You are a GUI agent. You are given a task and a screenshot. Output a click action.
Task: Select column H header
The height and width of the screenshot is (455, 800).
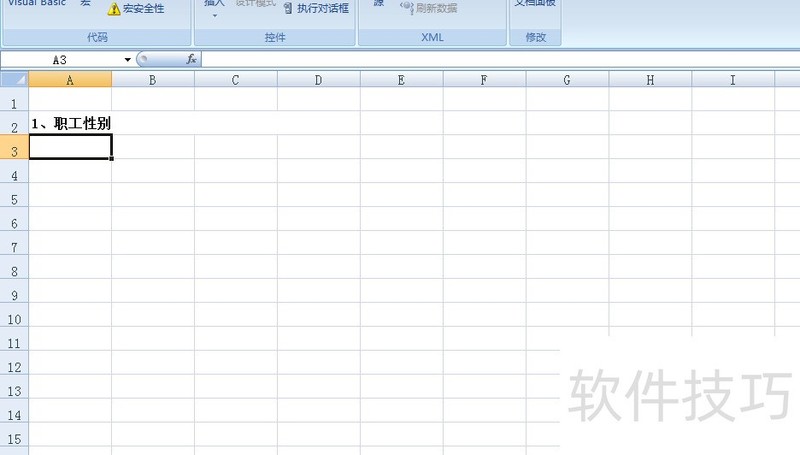pos(650,80)
